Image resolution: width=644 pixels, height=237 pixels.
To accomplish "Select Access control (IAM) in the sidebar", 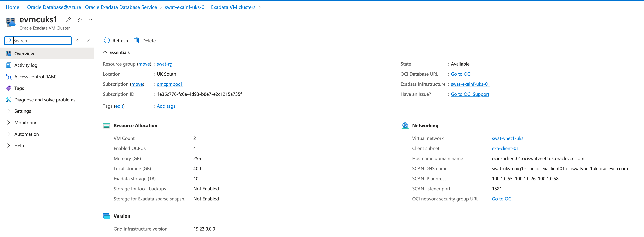I will point(35,77).
